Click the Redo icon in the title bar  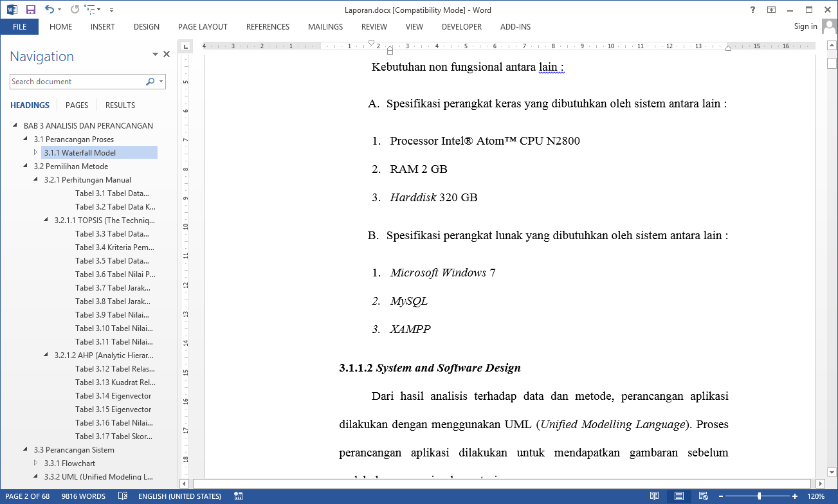(x=75, y=10)
